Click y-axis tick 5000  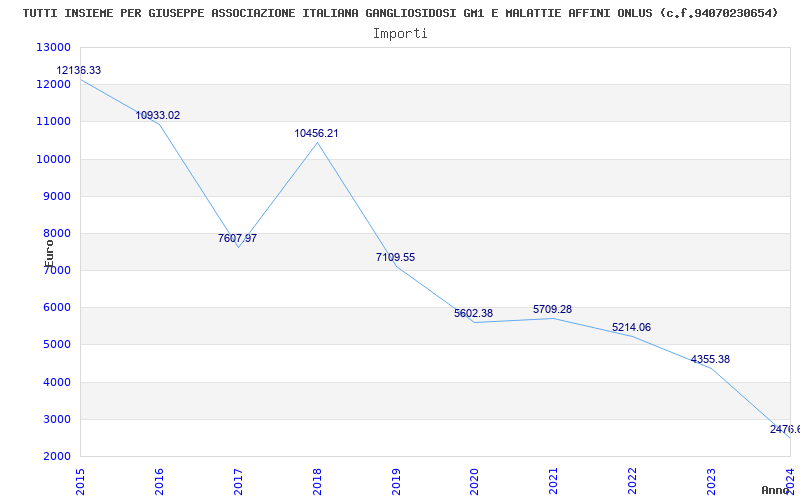pos(56,345)
